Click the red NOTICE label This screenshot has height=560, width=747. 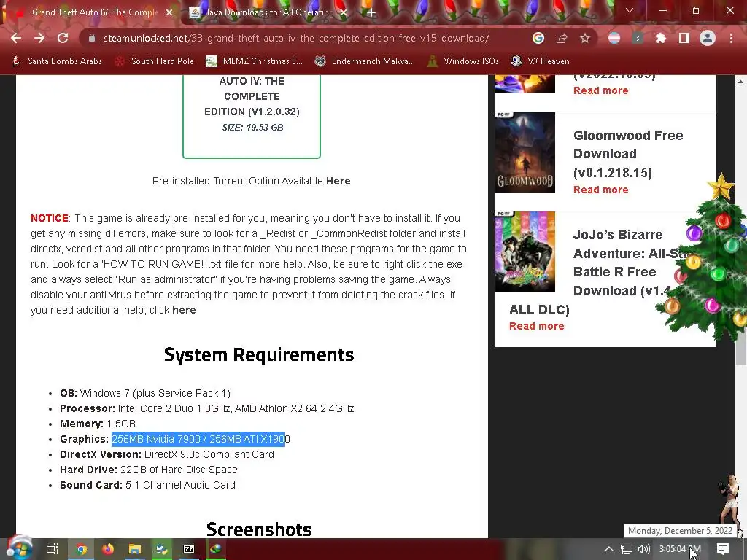pyautogui.click(x=50, y=218)
